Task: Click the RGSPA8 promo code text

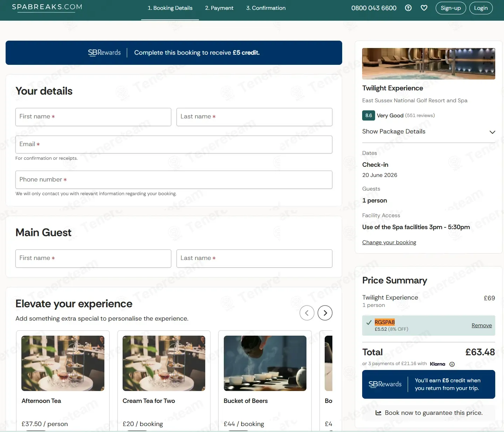Action: point(385,322)
